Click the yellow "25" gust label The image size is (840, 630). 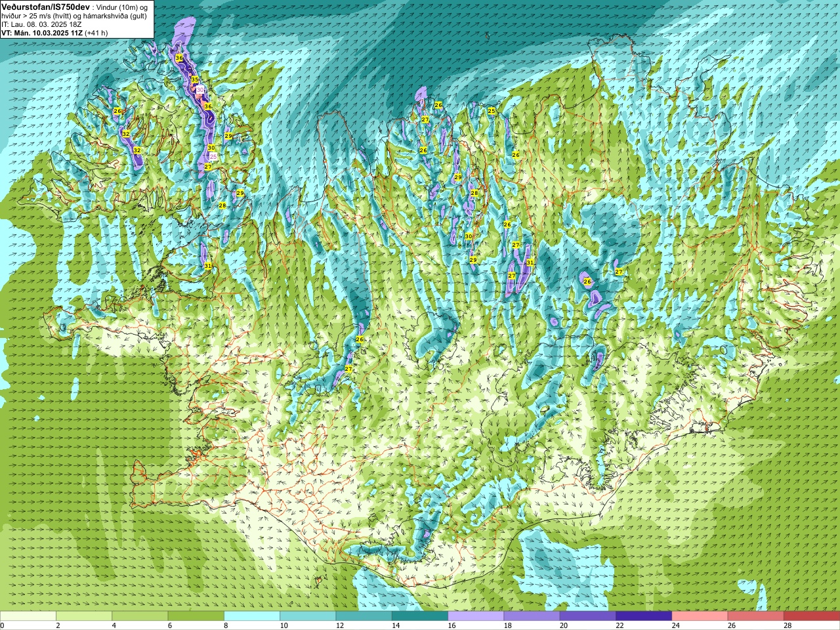pyautogui.click(x=492, y=111)
